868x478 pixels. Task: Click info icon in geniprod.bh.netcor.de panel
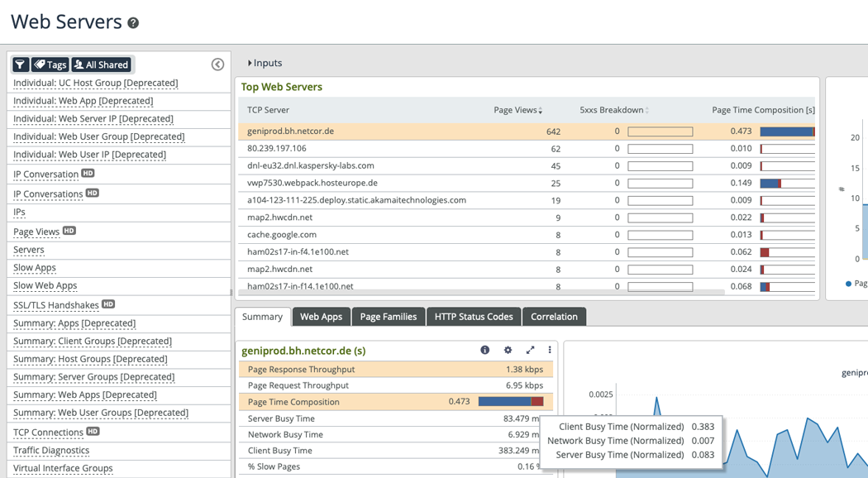point(485,351)
